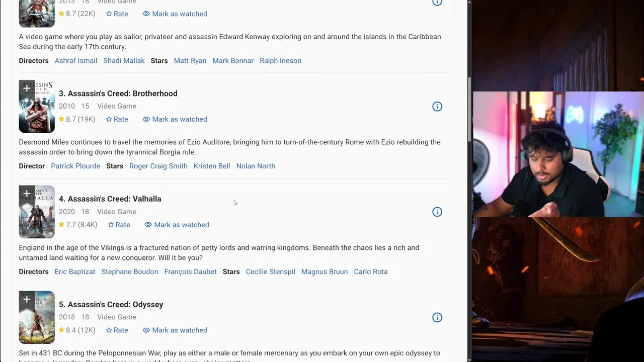Click Brotherhood's 8.7 (19K) star rating
The height and width of the screenshot is (362, 644).
77,119
